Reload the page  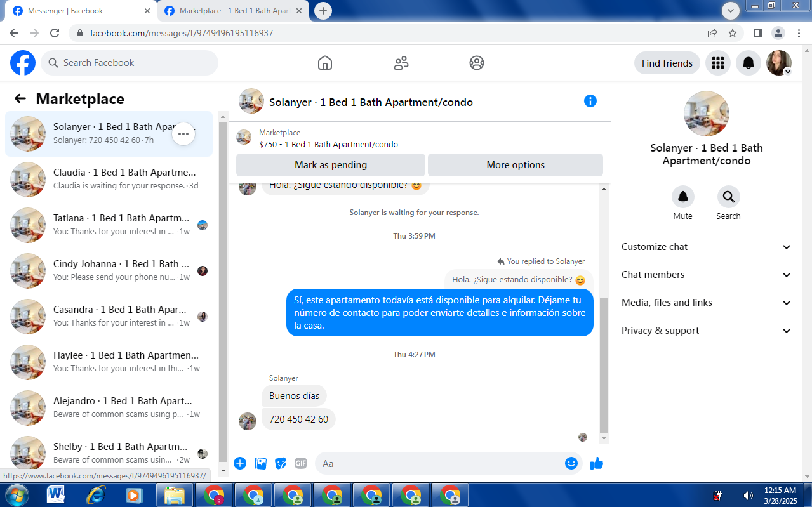[55, 33]
